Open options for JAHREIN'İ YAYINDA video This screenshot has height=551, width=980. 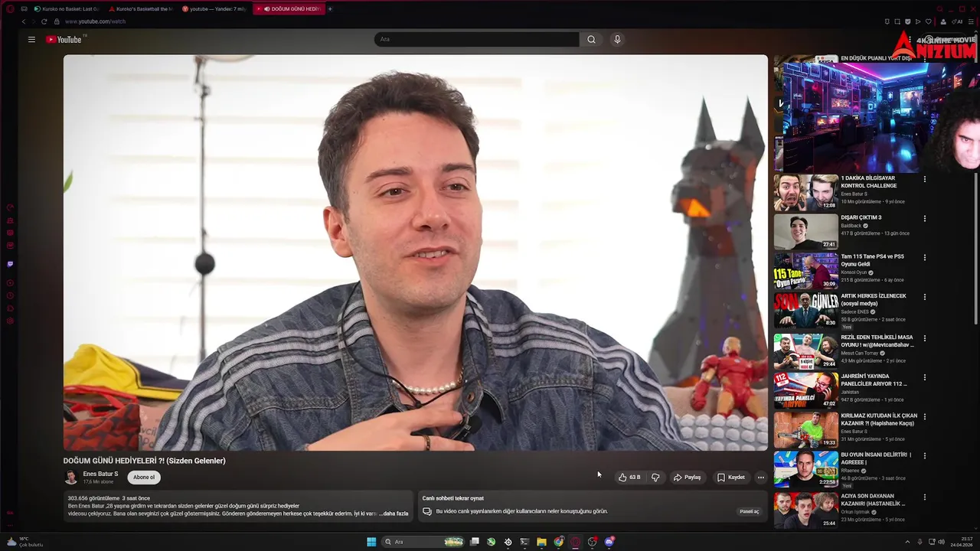tap(924, 377)
